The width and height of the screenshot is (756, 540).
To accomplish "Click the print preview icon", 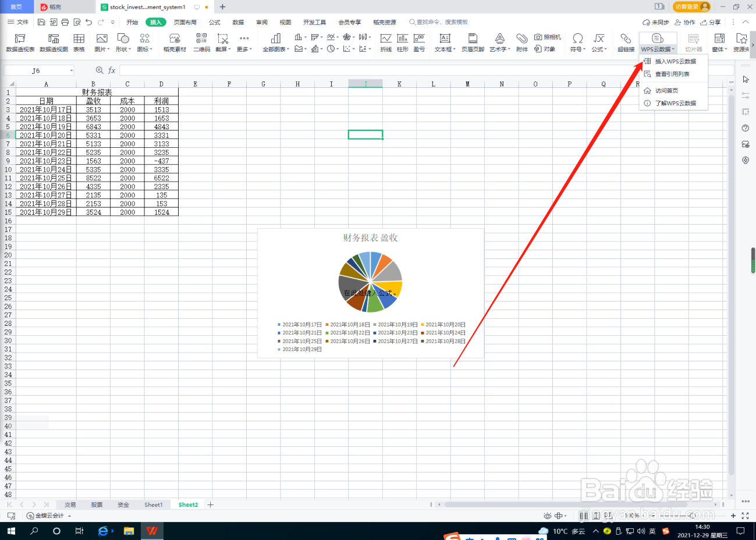I will pyautogui.click(x=77, y=22).
